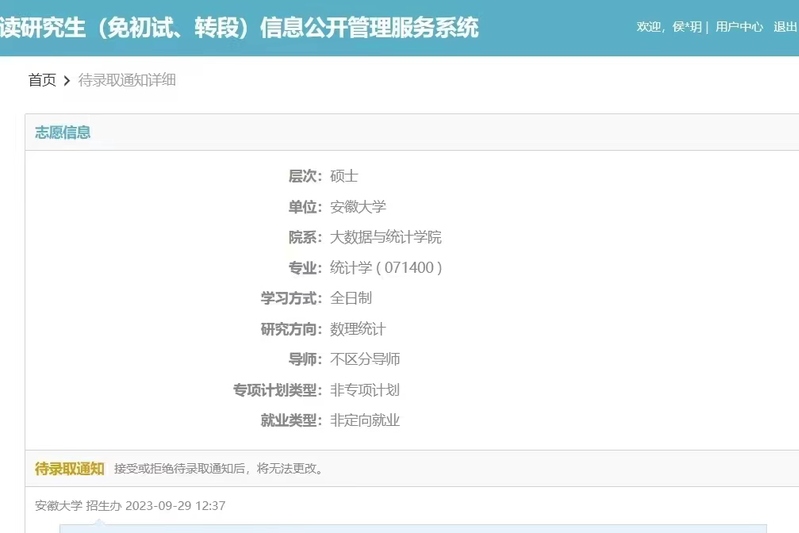Select the 待录取通知详细 breadcrumb item
The image size is (799, 533).
(127, 80)
